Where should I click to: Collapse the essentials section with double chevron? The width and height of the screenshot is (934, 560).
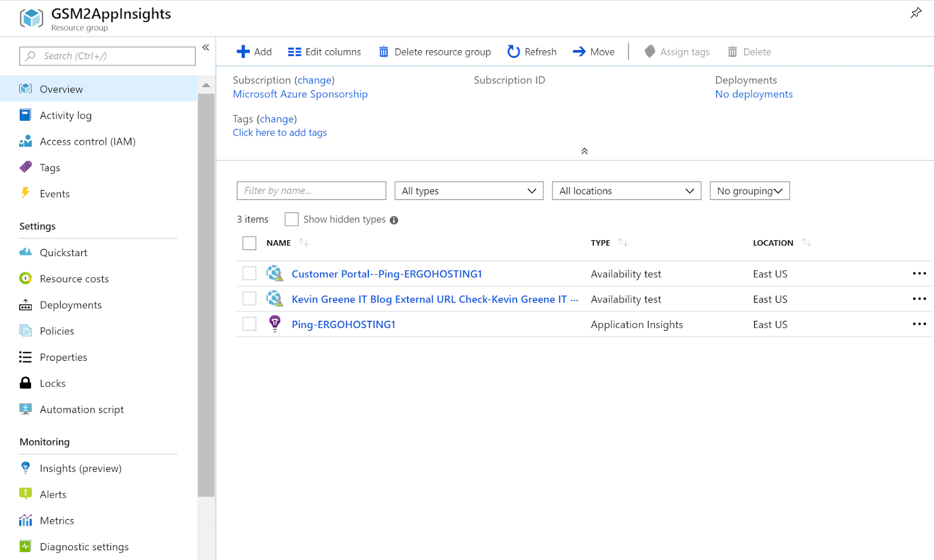pyautogui.click(x=584, y=150)
